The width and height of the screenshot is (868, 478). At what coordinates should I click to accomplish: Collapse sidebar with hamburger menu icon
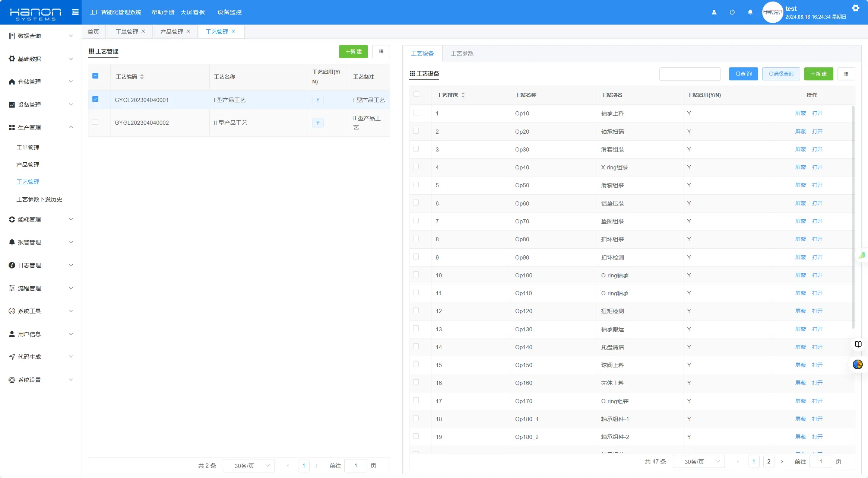[x=75, y=12]
